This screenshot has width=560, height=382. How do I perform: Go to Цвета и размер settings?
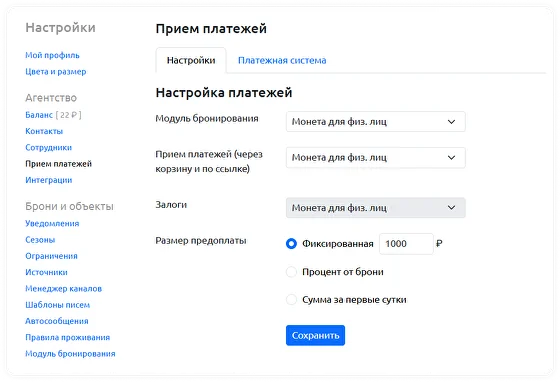pos(56,72)
